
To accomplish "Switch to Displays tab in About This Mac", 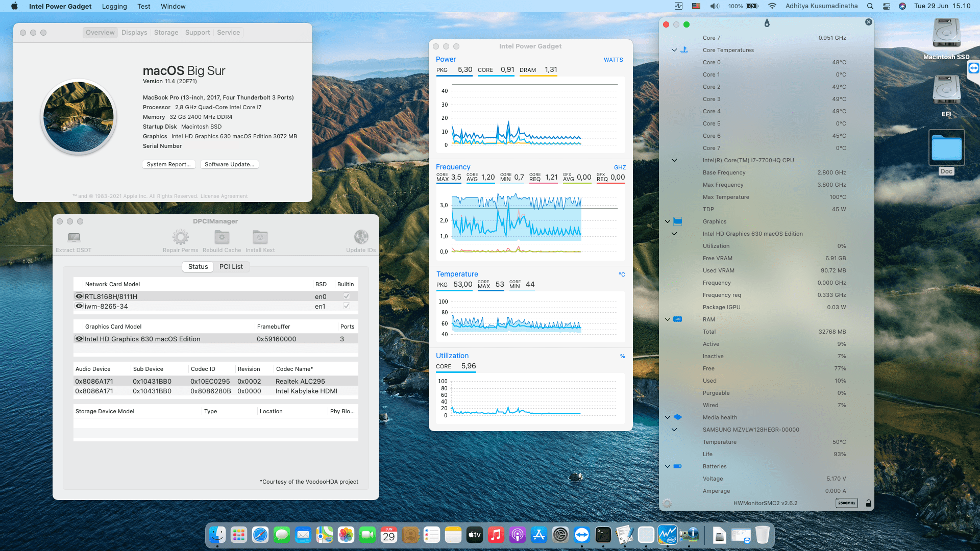I will [134, 32].
